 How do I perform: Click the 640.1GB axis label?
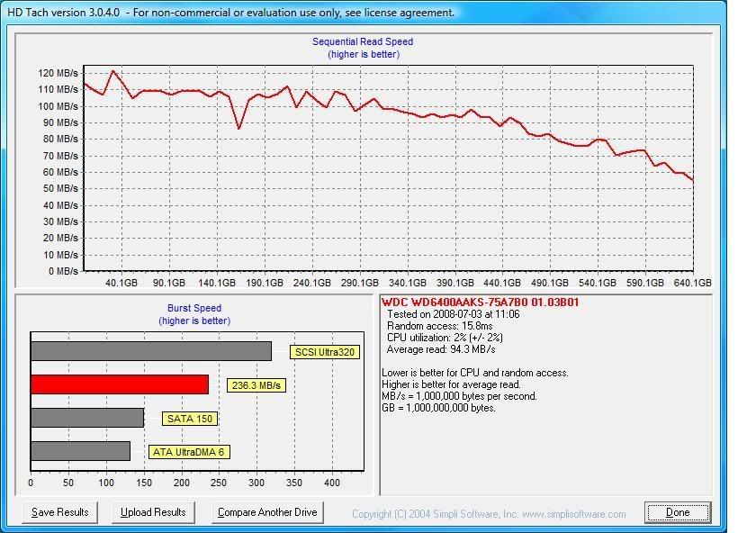[692, 283]
